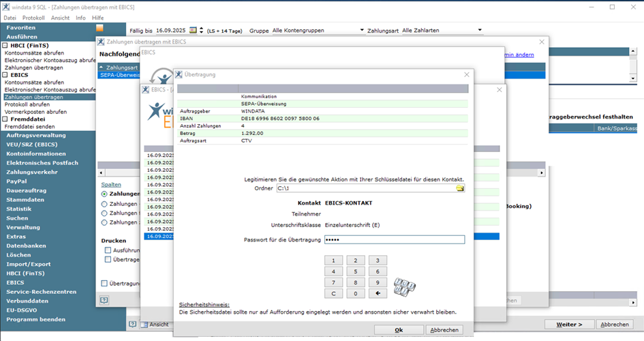Close the Übertragung dialog with X

tap(467, 74)
